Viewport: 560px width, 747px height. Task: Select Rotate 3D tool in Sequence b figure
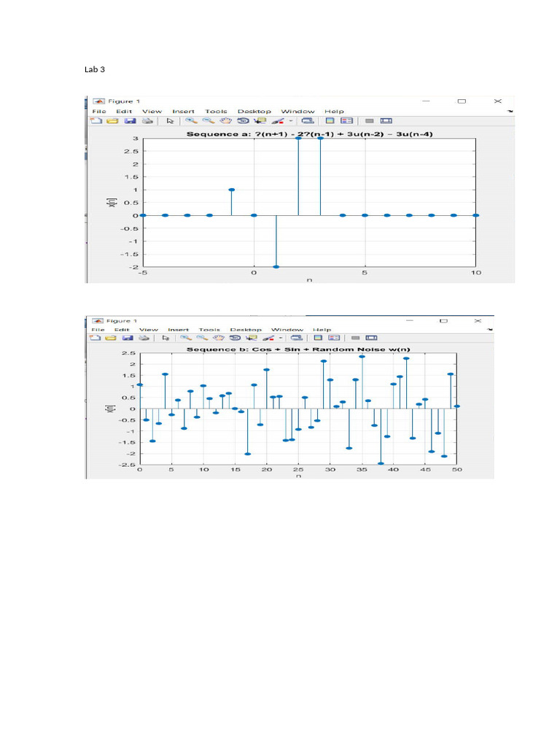(235, 338)
